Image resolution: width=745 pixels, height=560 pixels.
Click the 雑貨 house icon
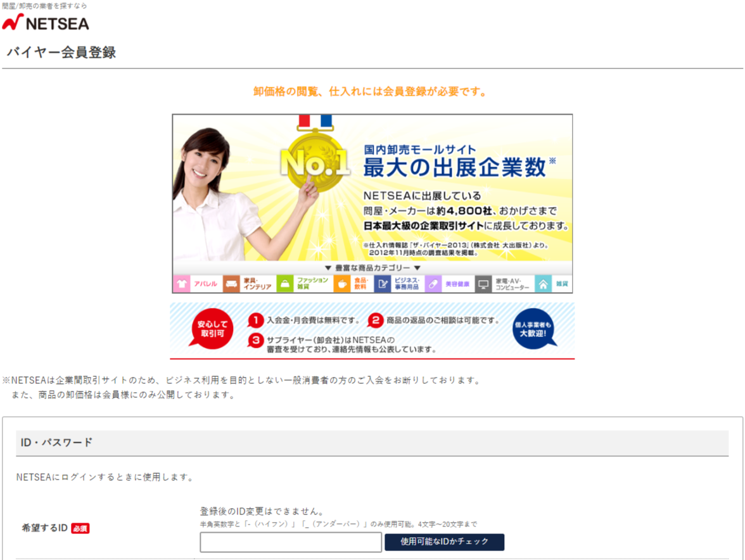[x=543, y=284]
